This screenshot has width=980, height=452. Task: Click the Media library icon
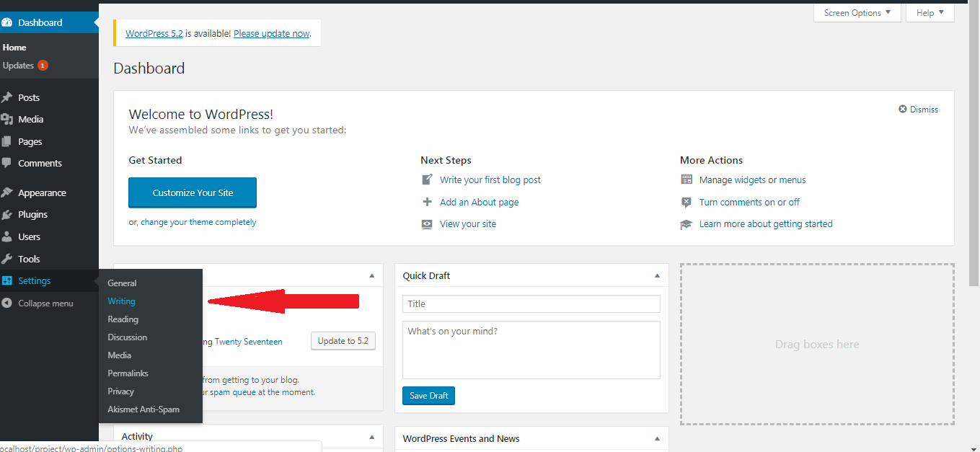tap(6, 119)
